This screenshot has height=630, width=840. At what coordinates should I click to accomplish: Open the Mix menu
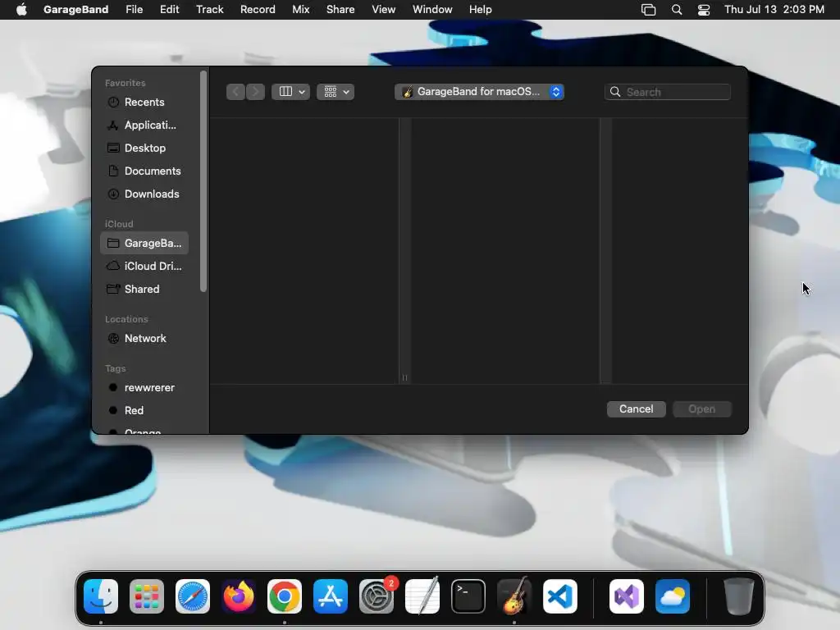pyautogui.click(x=300, y=10)
